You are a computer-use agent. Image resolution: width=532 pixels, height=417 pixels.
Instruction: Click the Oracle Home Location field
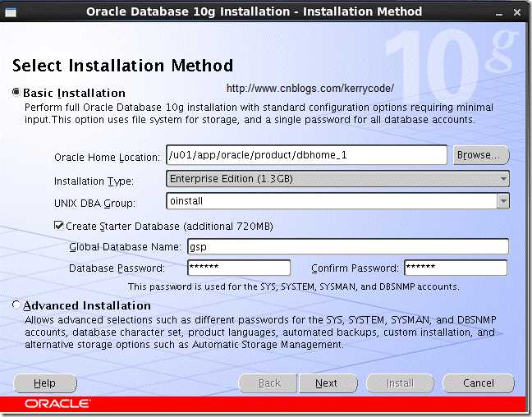pos(307,155)
